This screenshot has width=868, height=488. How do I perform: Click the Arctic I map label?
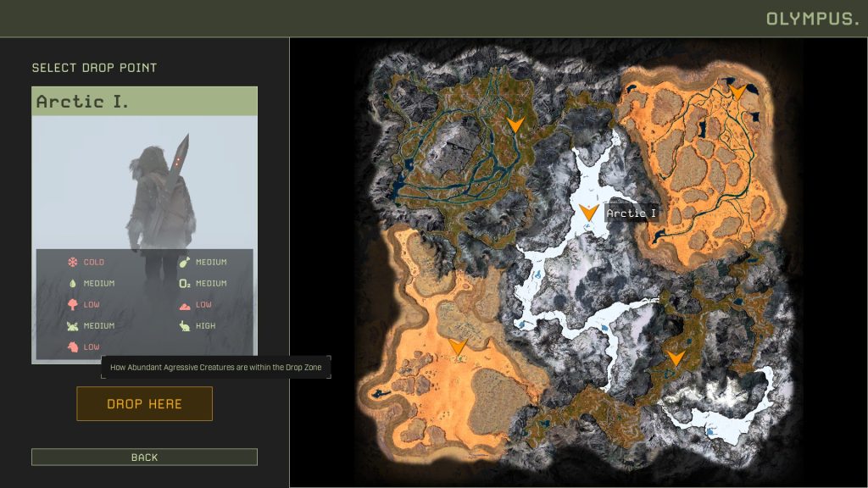tap(631, 213)
